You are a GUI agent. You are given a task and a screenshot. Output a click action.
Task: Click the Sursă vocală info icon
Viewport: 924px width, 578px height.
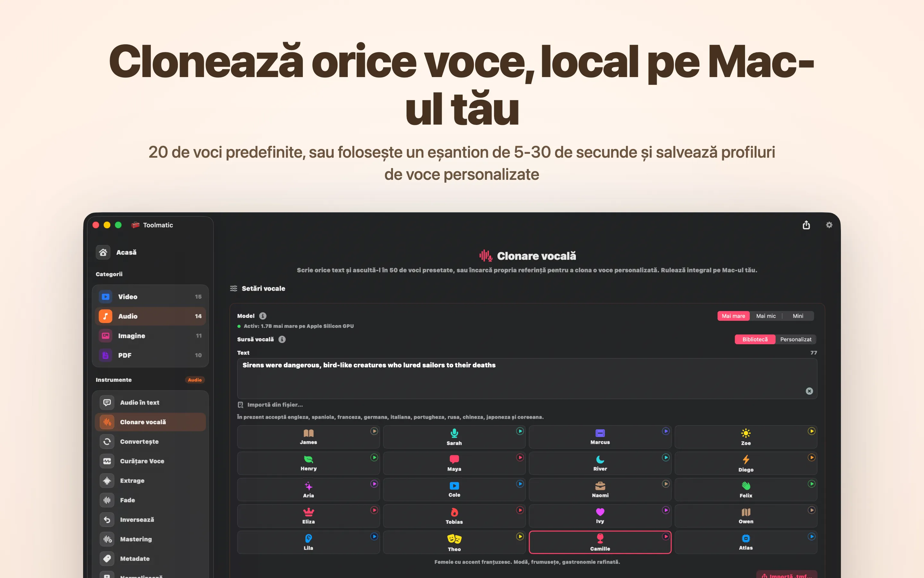coord(282,339)
